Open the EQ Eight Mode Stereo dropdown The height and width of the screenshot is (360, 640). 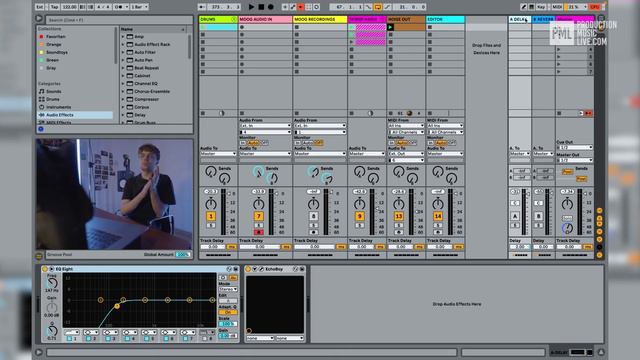[x=228, y=289]
